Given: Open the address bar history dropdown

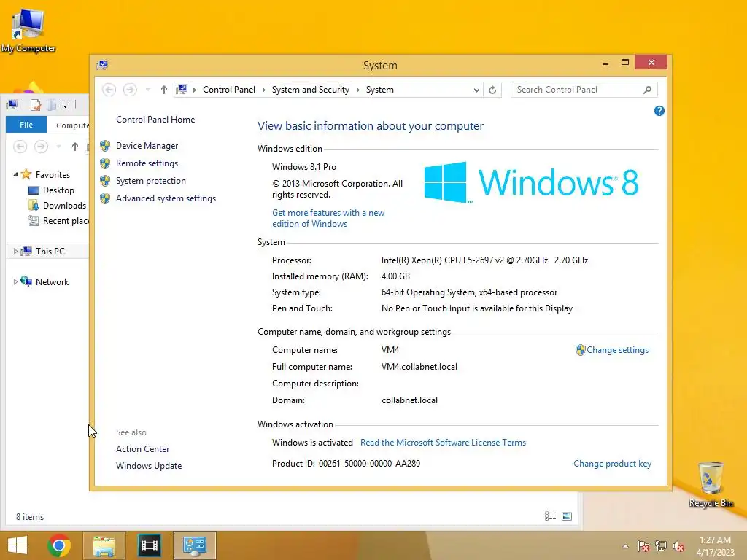Looking at the screenshot, I should coord(476,90).
